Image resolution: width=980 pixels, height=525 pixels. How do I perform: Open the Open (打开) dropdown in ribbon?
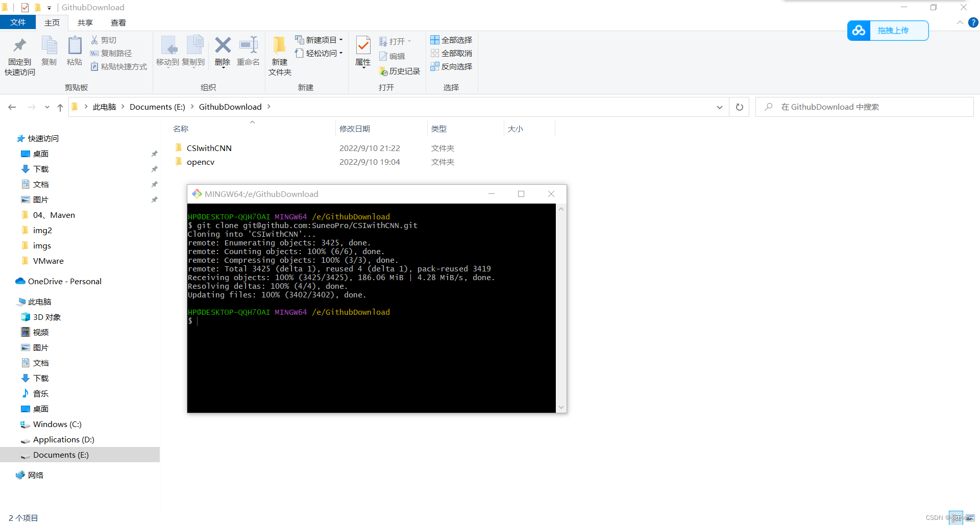(x=395, y=41)
